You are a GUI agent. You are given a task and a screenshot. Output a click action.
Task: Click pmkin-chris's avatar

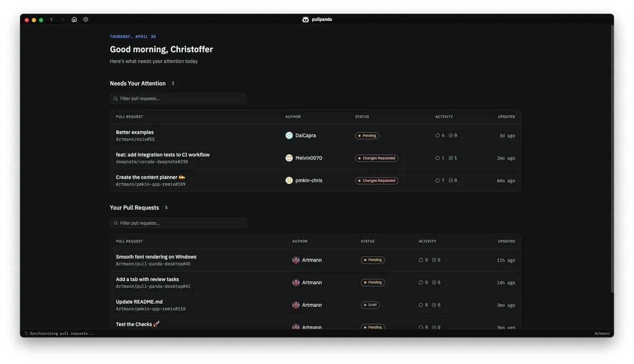(289, 181)
